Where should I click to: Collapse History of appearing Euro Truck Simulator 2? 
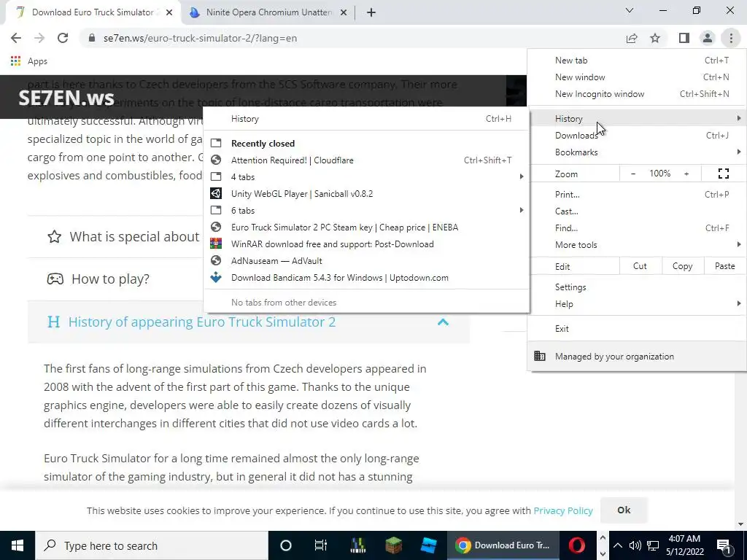tap(249, 322)
